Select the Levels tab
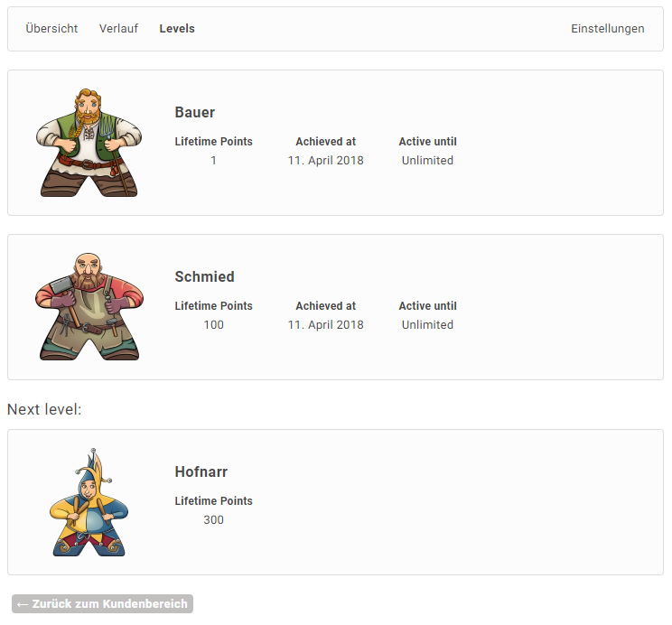This screenshot has width=672, height=625. (x=177, y=29)
